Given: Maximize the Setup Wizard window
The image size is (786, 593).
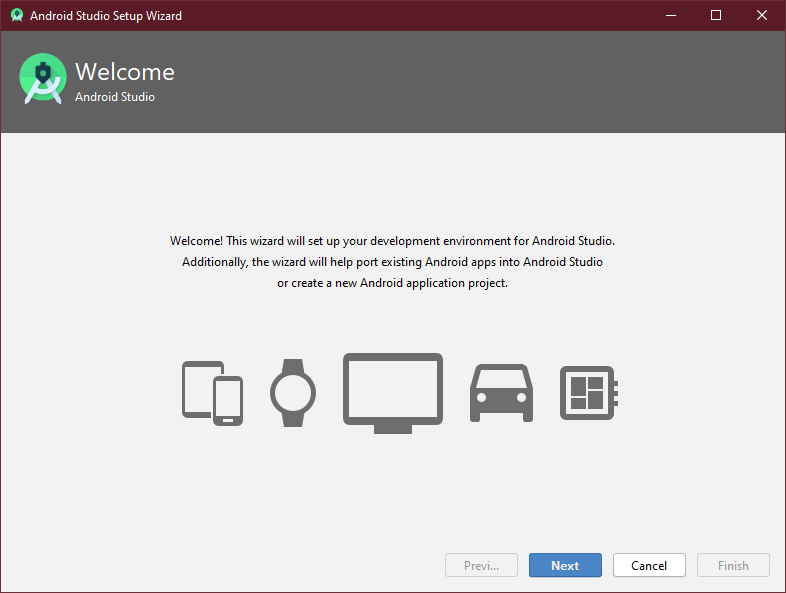Looking at the screenshot, I should click(716, 15).
